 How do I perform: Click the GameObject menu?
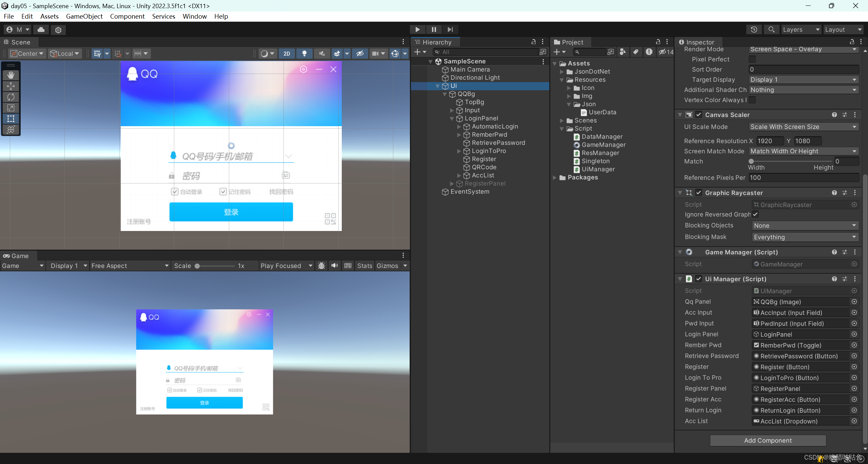[x=84, y=16]
